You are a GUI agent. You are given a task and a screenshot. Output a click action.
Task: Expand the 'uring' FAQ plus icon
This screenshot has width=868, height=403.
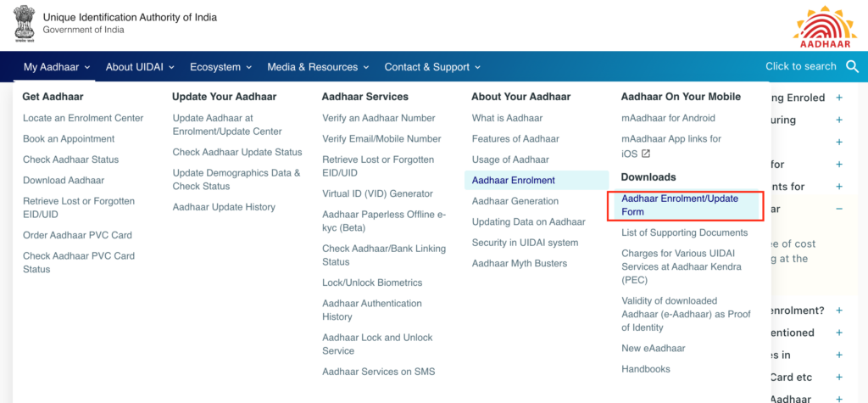[x=839, y=120]
